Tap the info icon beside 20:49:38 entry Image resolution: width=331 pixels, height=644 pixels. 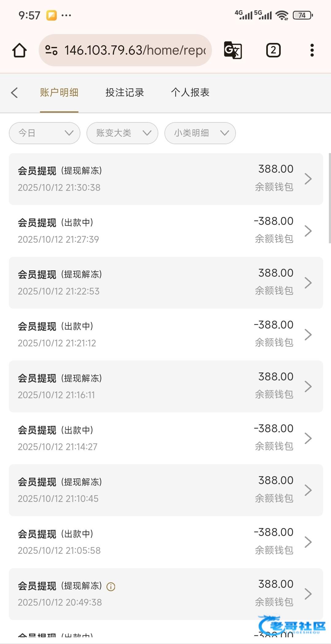(x=111, y=587)
